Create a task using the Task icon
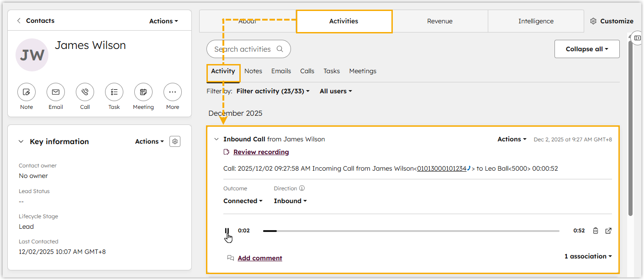 114,92
